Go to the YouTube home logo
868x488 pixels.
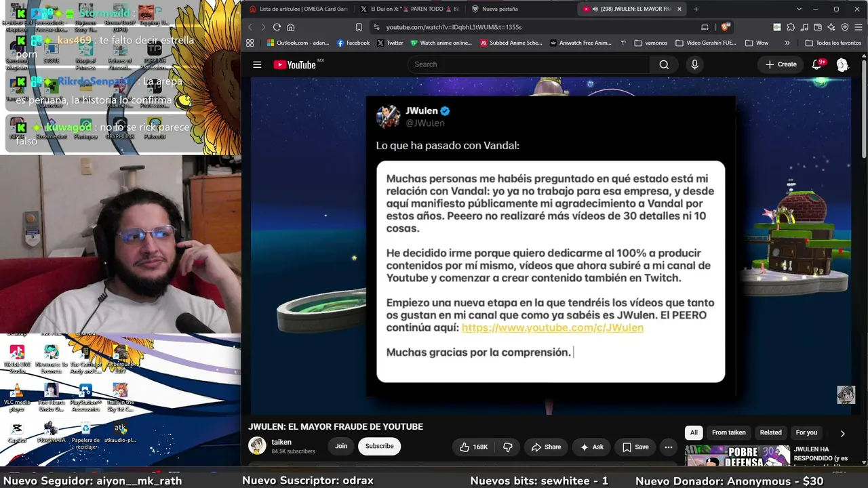coord(295,64)
